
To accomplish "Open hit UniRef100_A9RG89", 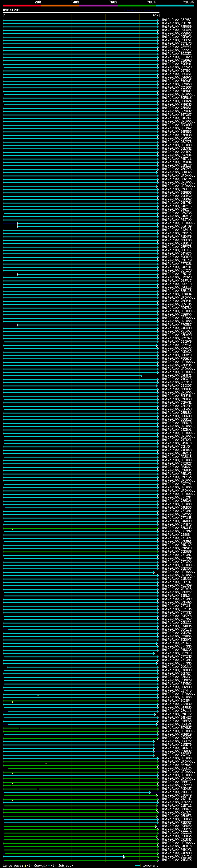I will pyautogui.click(x=177, y=26).
